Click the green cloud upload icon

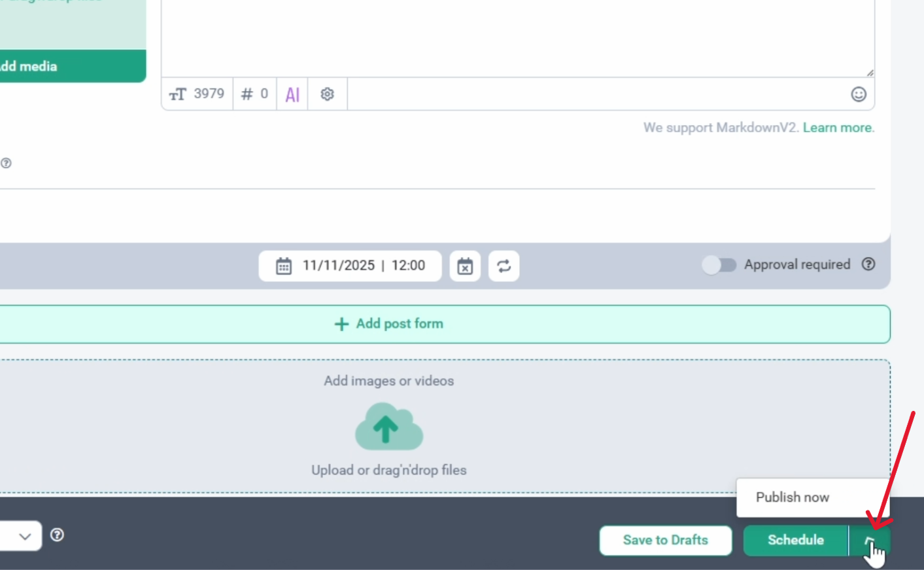pos(389,427)
